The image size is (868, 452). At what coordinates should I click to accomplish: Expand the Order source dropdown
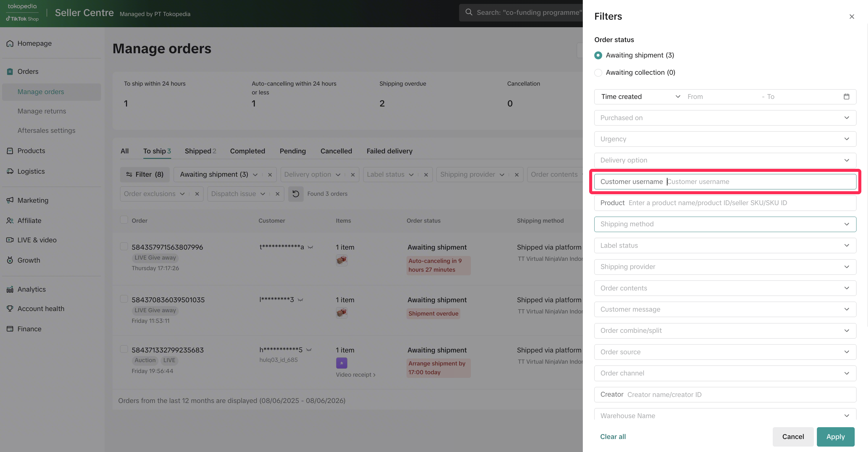(725, 352)
